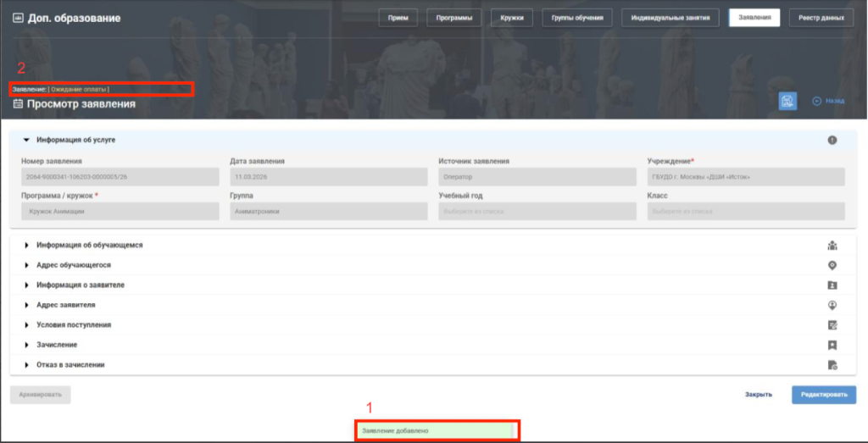Click the person-location icon for Адрес заявителя

pos(832,305)
